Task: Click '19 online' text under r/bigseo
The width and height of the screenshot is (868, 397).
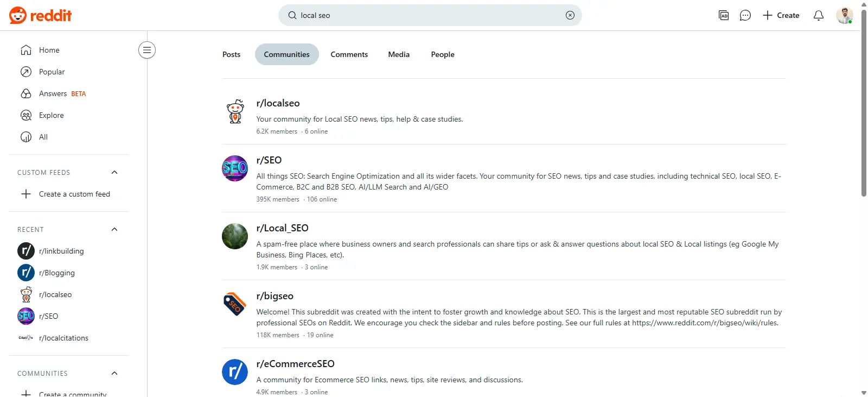Action: click(x=320, y=335)
